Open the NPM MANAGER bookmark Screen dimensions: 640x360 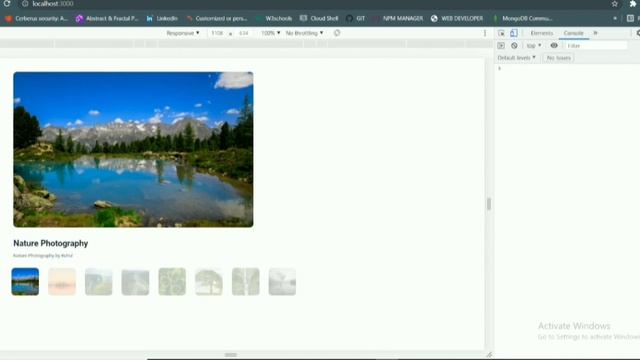398,18
